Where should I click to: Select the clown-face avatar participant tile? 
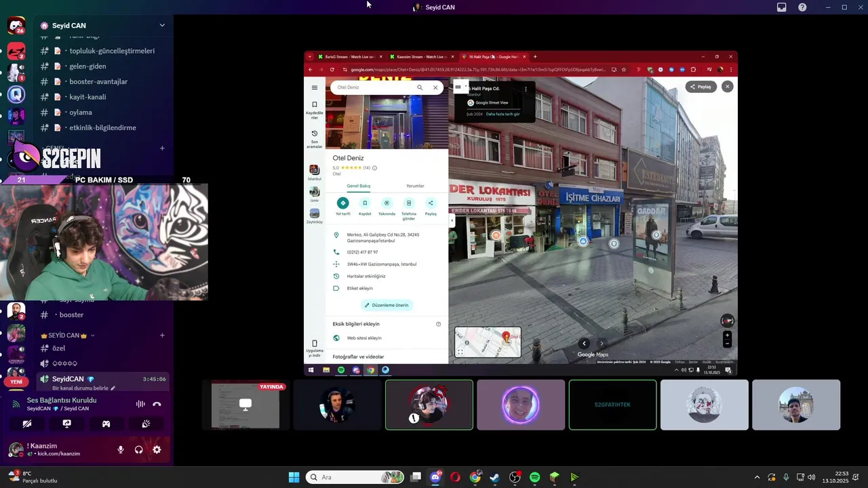coord(705,405)
